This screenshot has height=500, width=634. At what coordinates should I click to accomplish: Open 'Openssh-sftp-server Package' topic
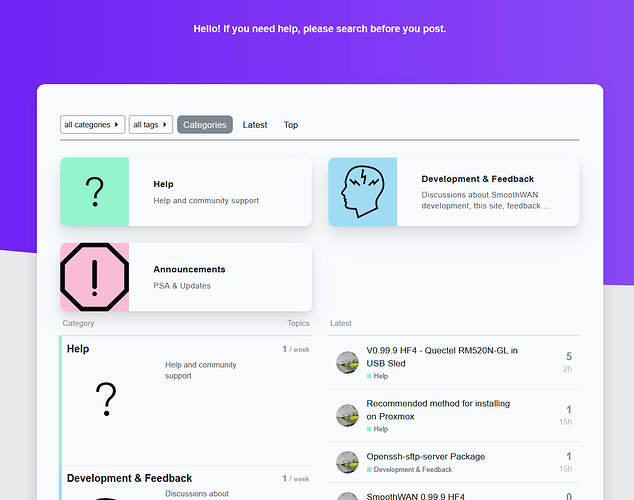[425, 456]
